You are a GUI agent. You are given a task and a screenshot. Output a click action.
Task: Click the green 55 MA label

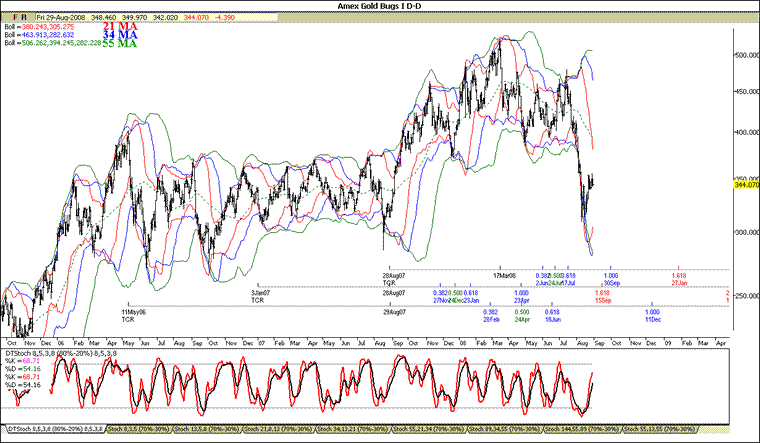tap(121, 45)
